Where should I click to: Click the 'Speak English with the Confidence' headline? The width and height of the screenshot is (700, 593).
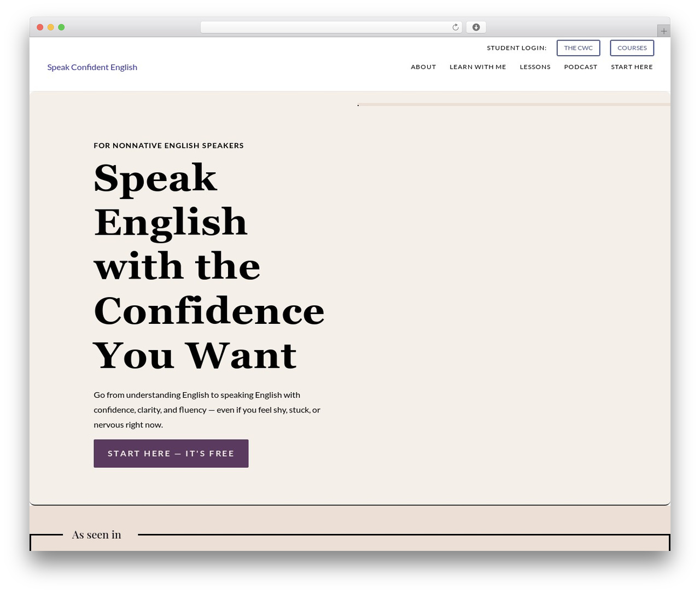tap(209, 266)
